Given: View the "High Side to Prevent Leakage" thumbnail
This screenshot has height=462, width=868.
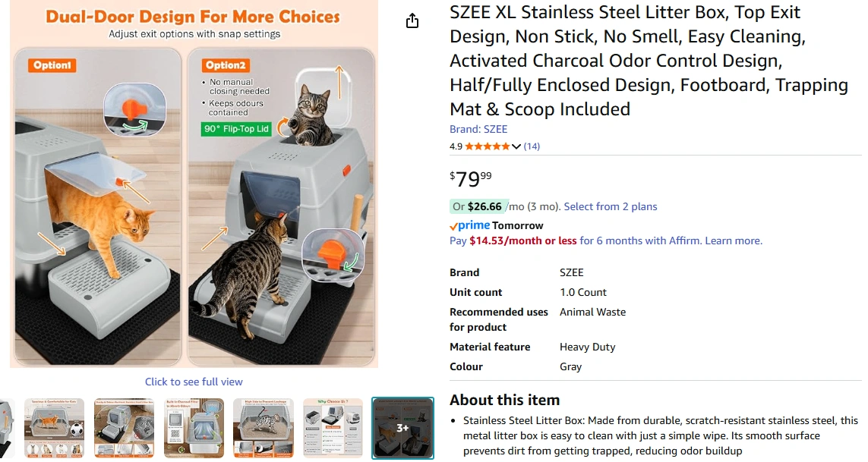Looking at the screenshot, I should pos(264,429).
